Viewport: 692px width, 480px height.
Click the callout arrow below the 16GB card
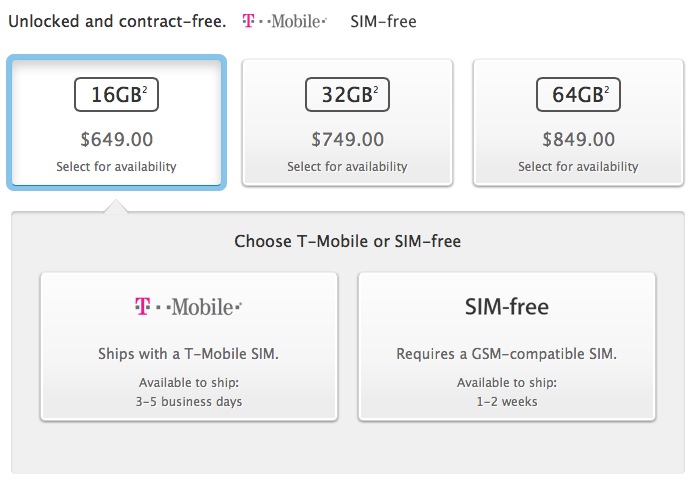[x=117, y=205]
